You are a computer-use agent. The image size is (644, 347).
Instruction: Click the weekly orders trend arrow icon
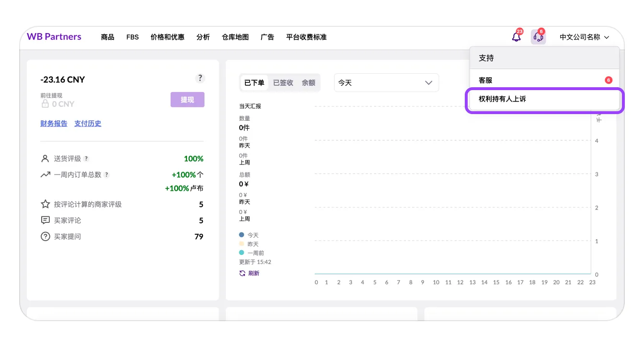pos(45,175)
